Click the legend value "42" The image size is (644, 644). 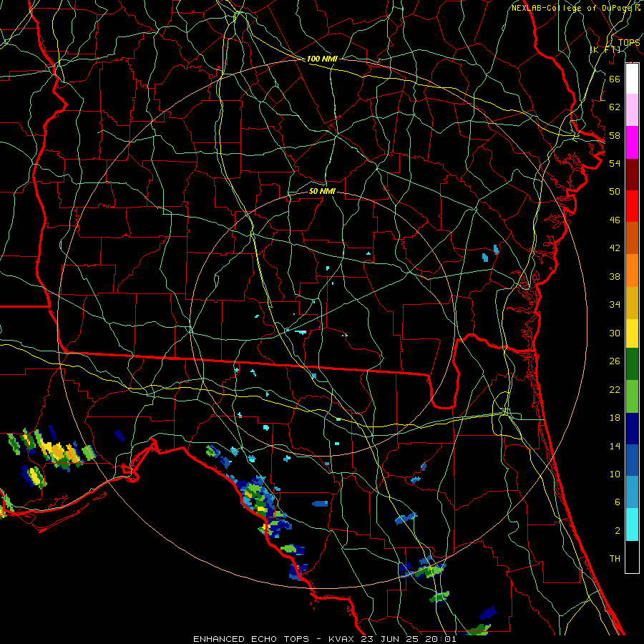coord(615,248)
